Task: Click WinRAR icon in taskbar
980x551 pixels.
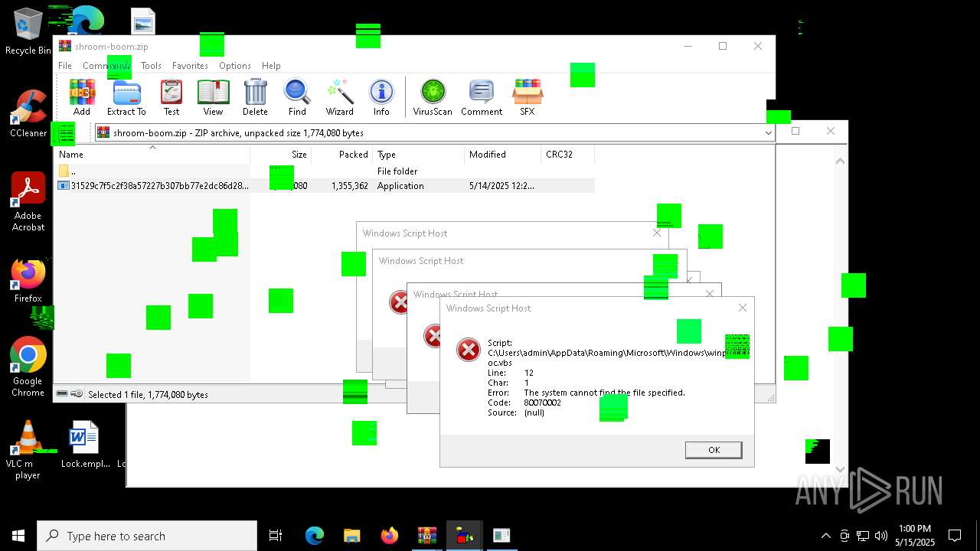Action: (x=426, y=536)
